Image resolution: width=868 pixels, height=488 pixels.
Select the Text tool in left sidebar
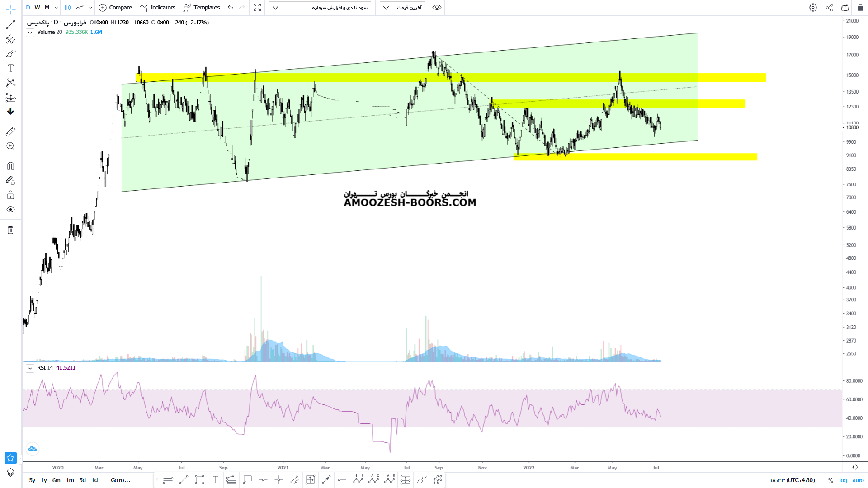tap(10, 68)
